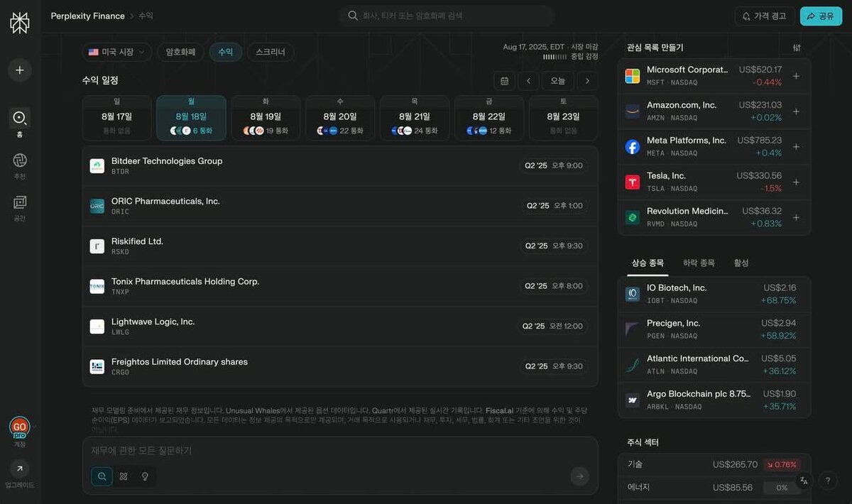Image resolution: width=852 pixels, height=504 pixels.
Task: Click the Today button
Action: click(x=558, y=81)
